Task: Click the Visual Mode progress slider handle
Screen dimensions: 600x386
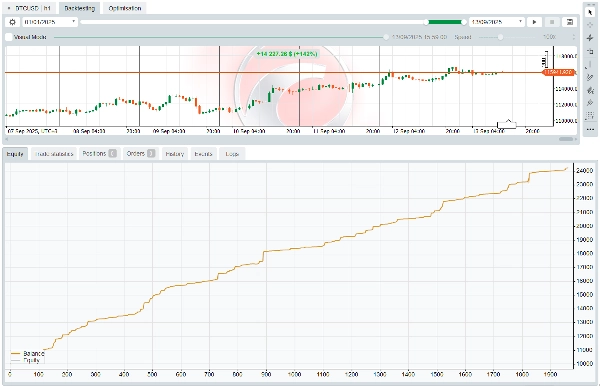Action: tap(386, 37)
